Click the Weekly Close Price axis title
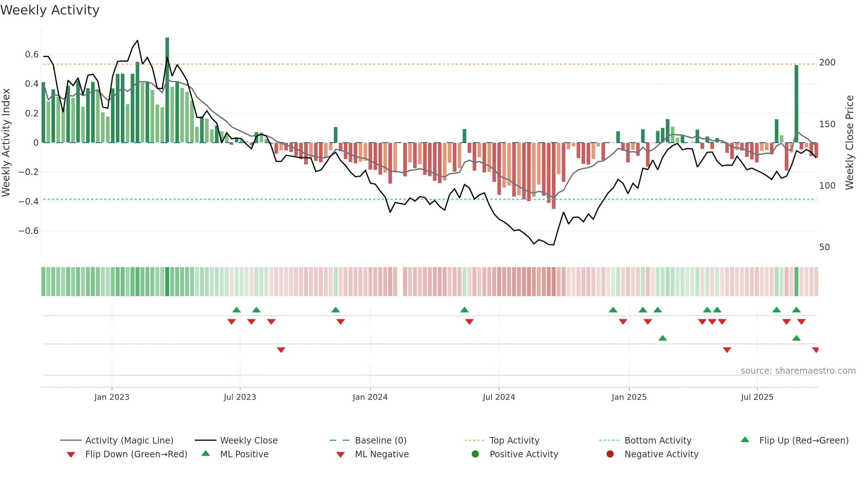Screen dimensions: 868x488 [x=850, y=142]
